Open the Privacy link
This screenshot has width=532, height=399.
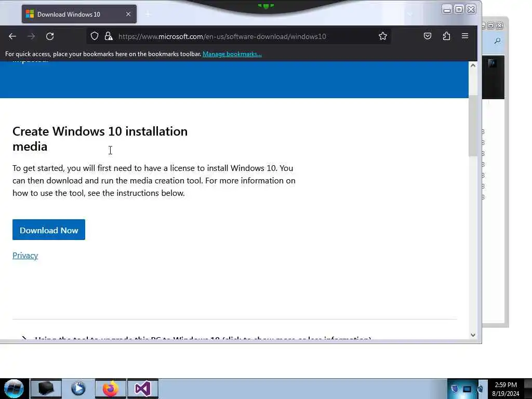pos(25,256)
